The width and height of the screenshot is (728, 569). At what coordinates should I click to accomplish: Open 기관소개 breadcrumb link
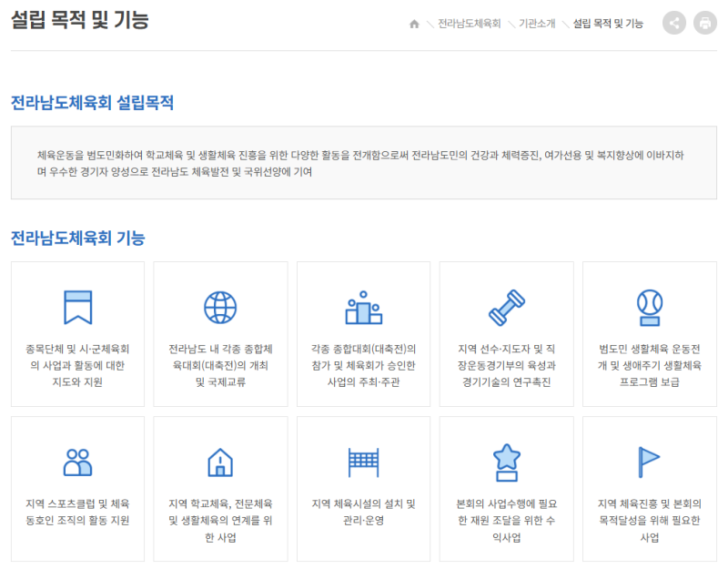(537, 24)
